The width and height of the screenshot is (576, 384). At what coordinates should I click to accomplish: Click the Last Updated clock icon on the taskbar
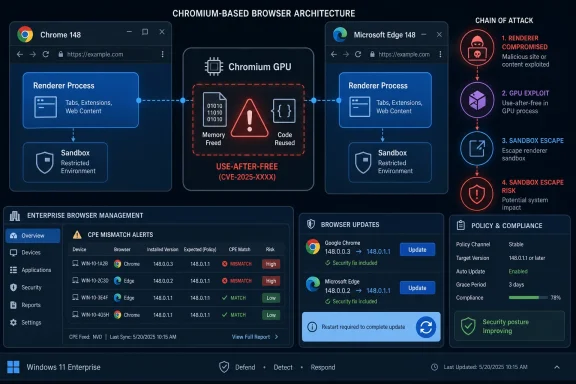point(435,367)
